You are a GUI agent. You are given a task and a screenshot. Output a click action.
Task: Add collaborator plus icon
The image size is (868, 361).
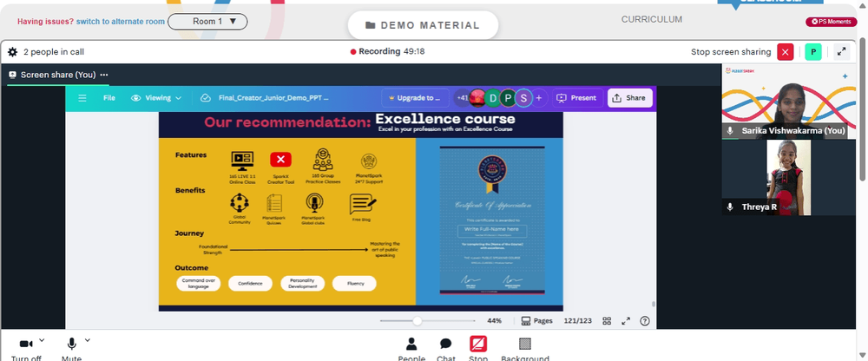click(x=539, y=98)
